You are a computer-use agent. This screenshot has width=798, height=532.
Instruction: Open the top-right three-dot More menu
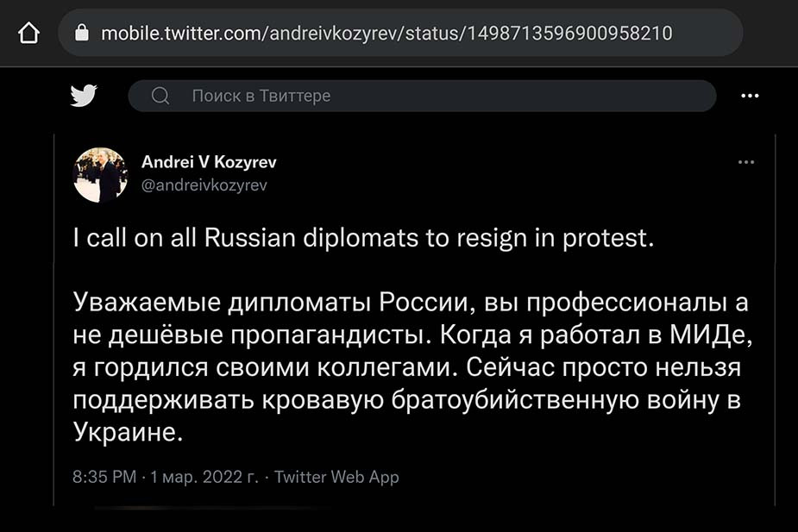click(750, 96)
